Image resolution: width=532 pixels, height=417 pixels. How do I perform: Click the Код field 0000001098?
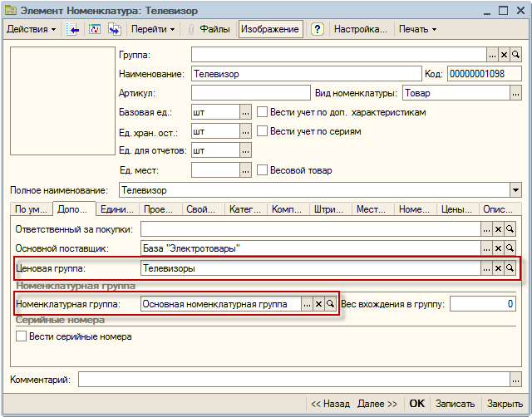(x=485, y=74)
